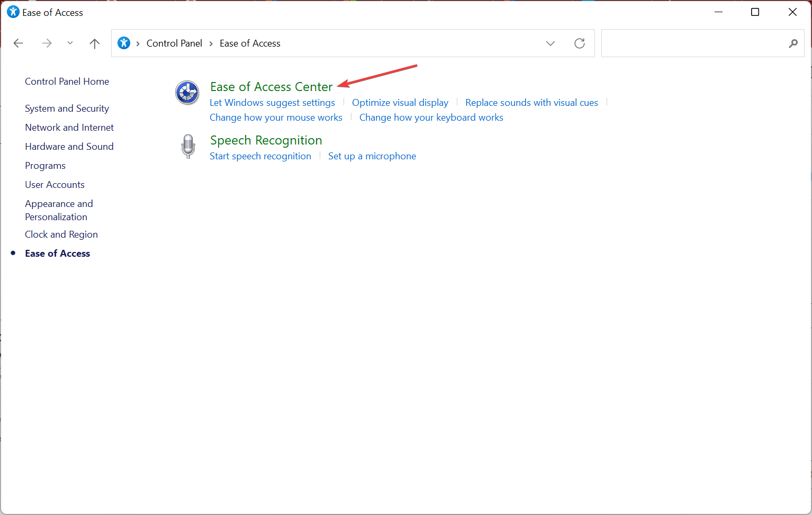Select Control Panel in the breadcrumb
This screenshot has width=812, height=515.
[x=174, y=43]
